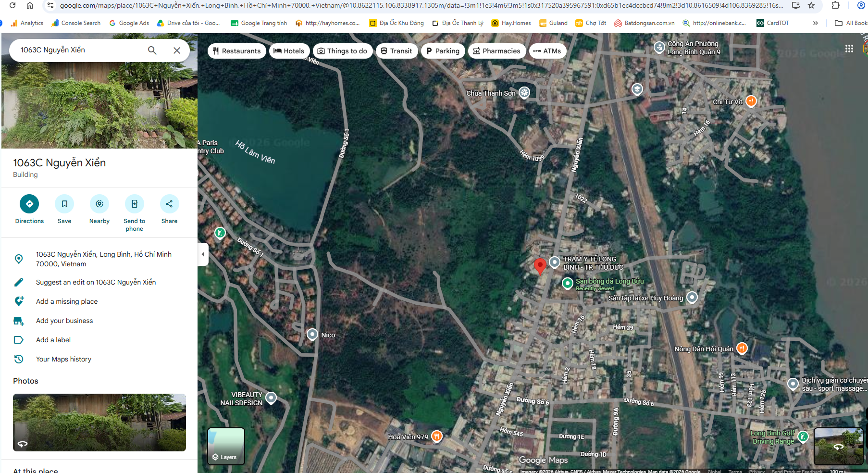Select Hoa Viên 979 restaurant marker

(x=436, y=436)
